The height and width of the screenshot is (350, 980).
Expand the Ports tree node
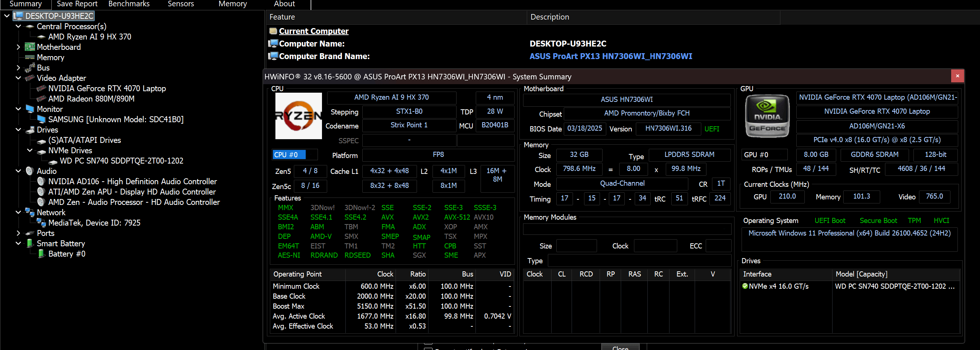click(18, 233)
